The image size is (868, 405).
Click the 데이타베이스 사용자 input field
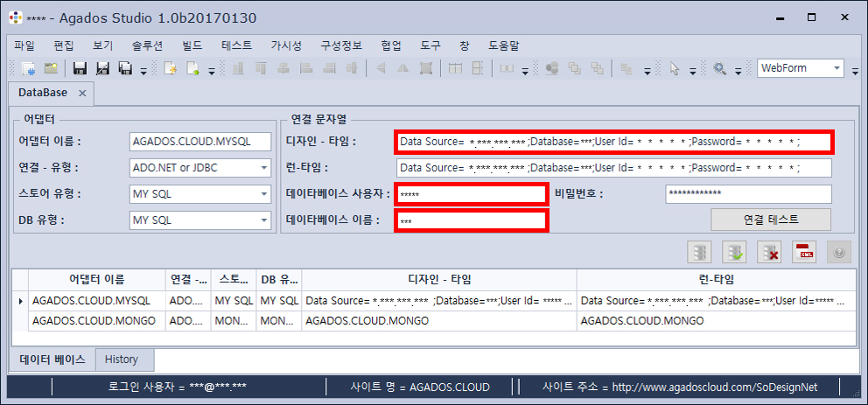point(471,194)
